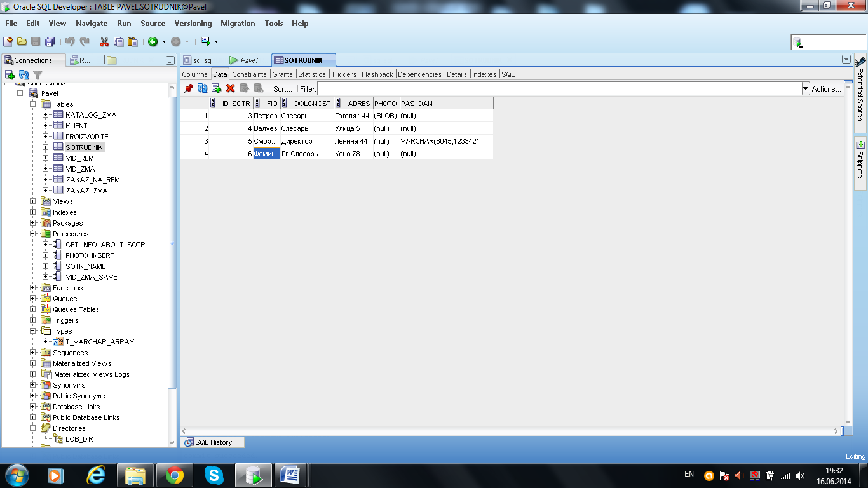Image resolution: width=868 pixels, height=488 pixels.
Task: Click the horizontal scrollbar below the data grid
Action: (511, 431)
